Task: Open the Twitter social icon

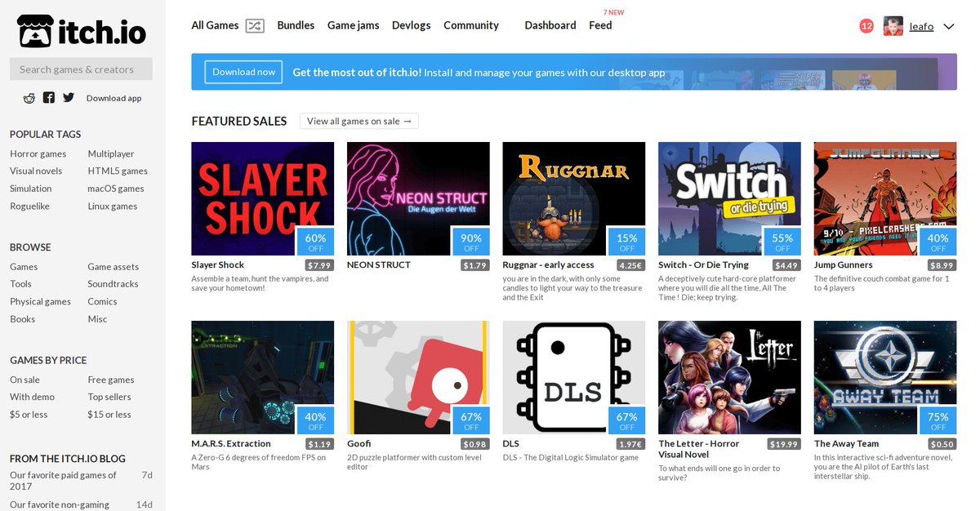Action: 69,98
